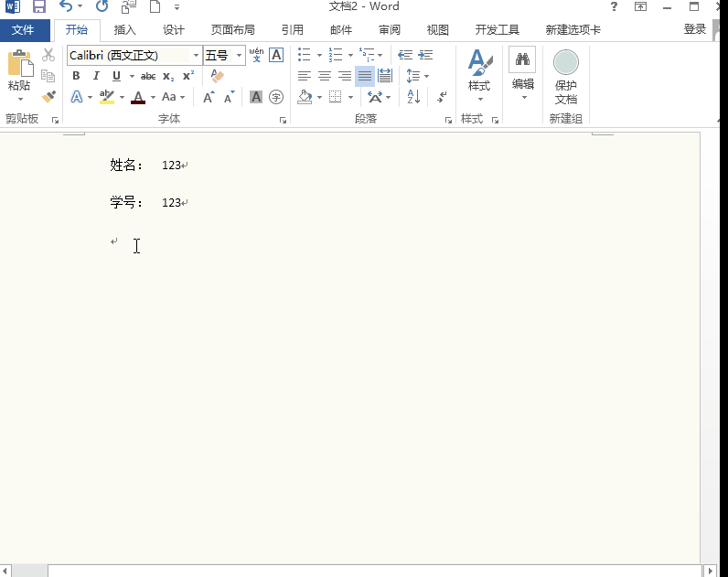Enable center text alignment
Image resolution: width=728 pixels, height=577 pixels.
click(325, 76)
